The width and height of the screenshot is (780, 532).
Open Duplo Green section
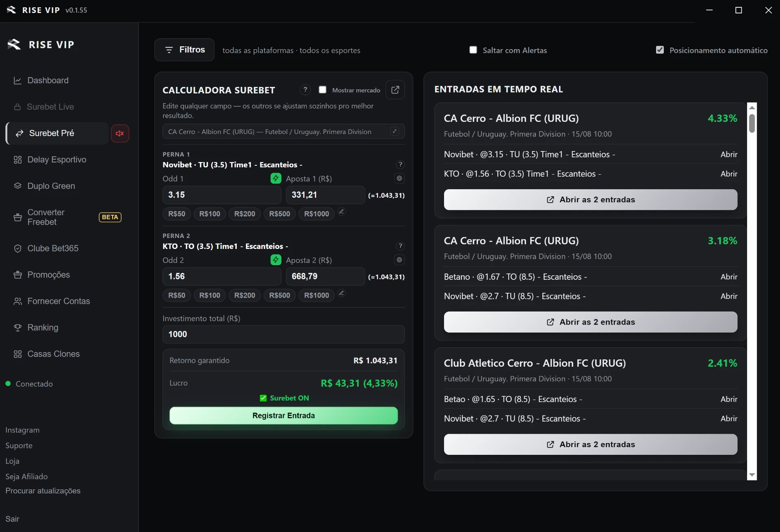pyautogui.click(x=51, y=186)
